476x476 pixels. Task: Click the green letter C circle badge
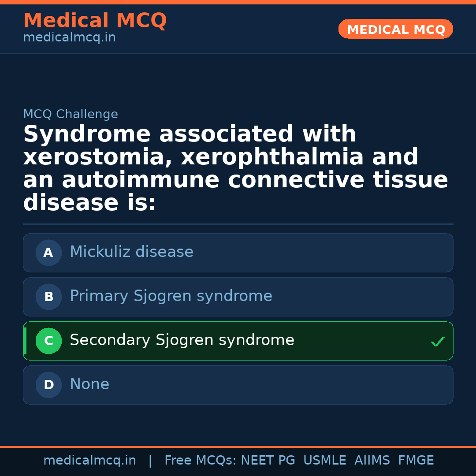(x=48, y=341)
